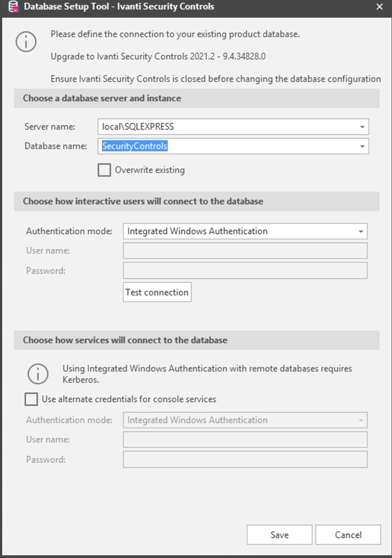Viewport: 392px width, 558px height.
Task: Expand the services Authentication mode dropdown
Action: [361, 420]
